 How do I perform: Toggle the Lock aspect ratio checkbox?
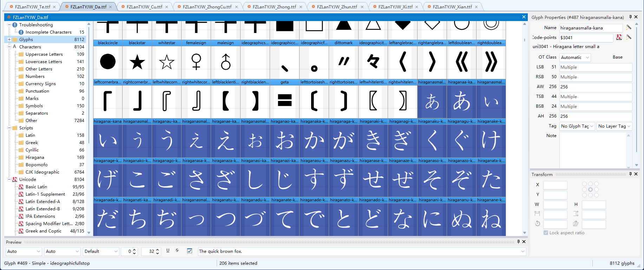tap(546, 233)
